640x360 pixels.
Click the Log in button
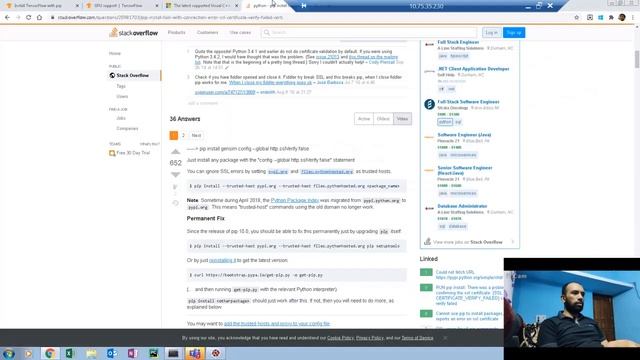coord(491,33)
